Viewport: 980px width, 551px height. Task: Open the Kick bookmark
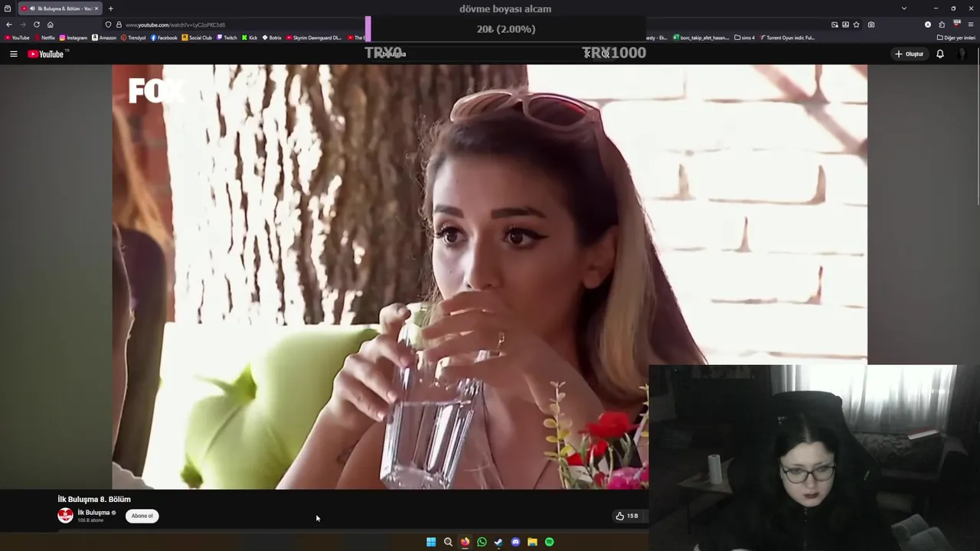(250, 37)
